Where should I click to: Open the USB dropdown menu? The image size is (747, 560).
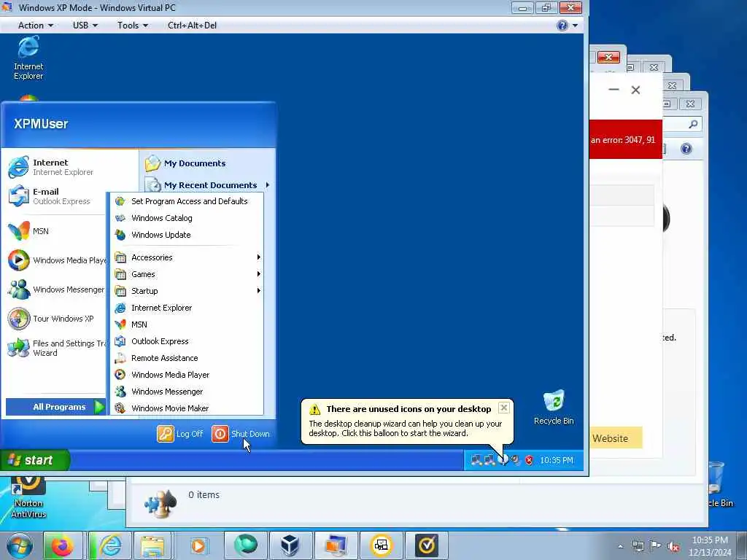[x=85, y=26]
